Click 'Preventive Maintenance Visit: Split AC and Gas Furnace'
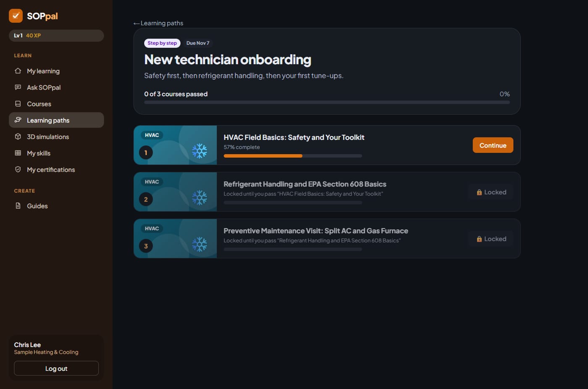This screenshot has width=588, height=389. [x=316, y=231]
